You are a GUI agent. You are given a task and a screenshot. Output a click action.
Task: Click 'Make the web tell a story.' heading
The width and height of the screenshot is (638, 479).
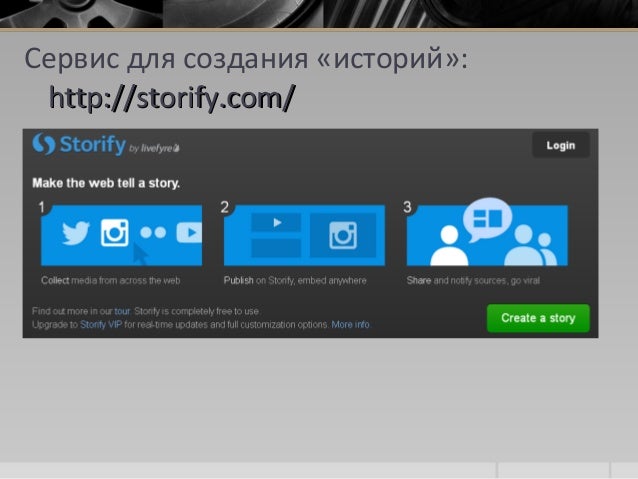pos(106,183)
